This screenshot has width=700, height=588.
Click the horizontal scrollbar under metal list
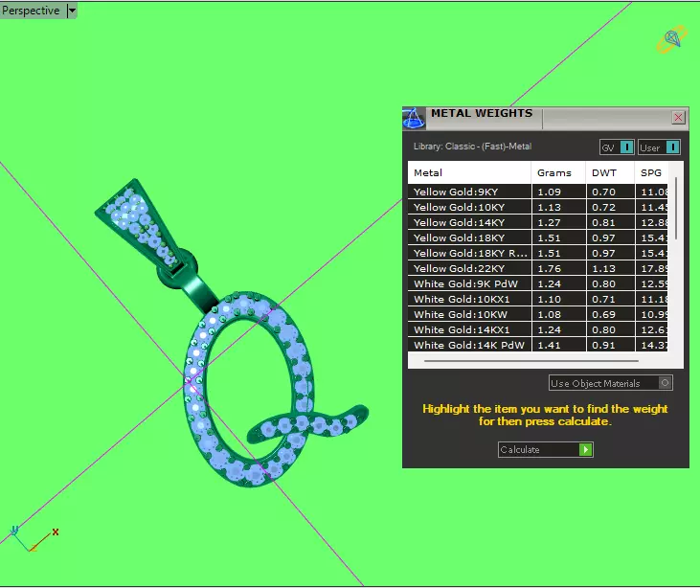[531, 360]
